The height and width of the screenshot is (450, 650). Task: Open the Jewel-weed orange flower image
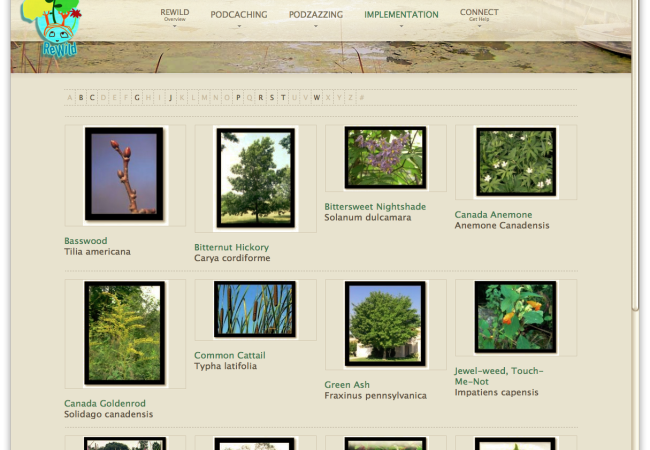(x=516, y=317)
